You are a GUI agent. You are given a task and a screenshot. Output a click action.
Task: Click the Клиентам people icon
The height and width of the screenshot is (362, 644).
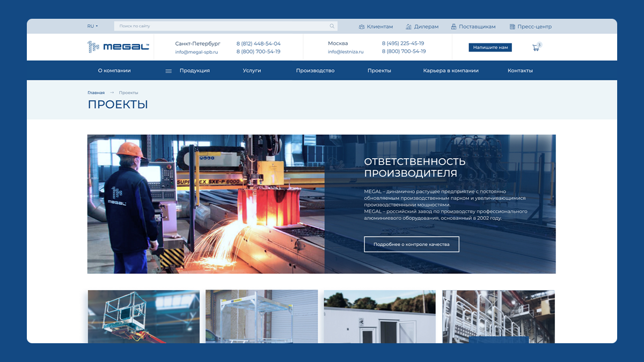362,27
